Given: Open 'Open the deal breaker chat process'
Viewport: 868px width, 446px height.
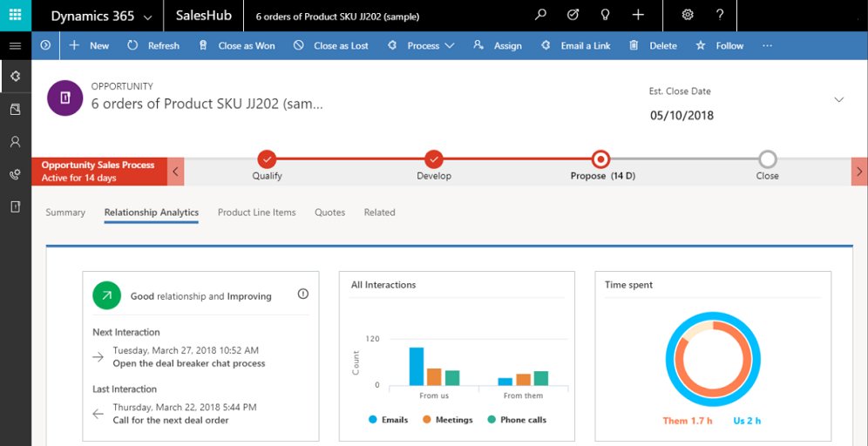Looking at the screenshot, I should (x=189, y=363).
